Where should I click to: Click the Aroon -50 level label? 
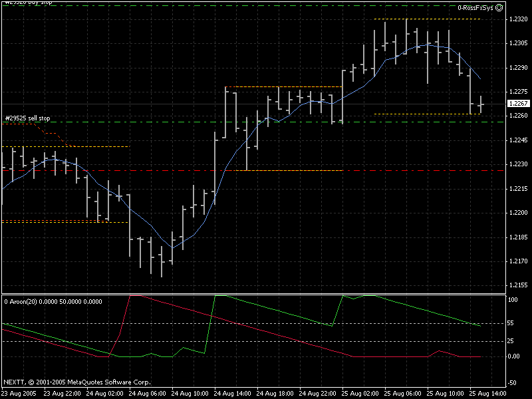(512, 383)
